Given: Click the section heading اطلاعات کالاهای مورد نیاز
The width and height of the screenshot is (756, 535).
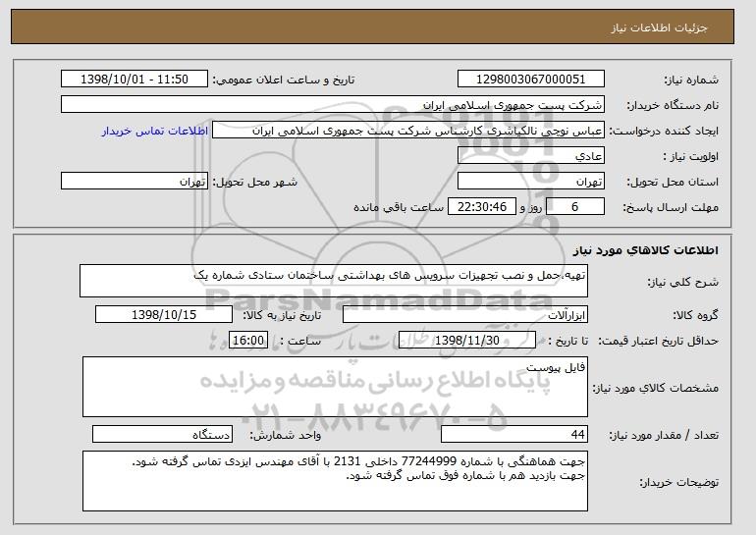Looking at the screenshot, I should point(646,249).
